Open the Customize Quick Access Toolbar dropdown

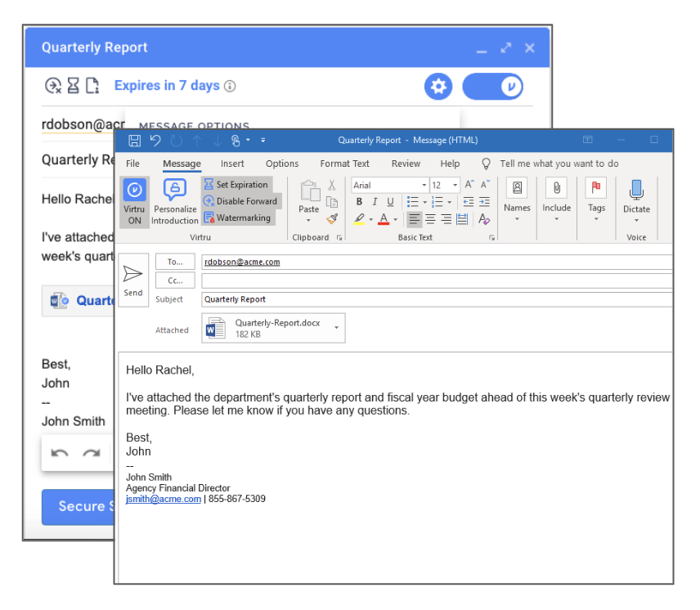click(263, 141)
